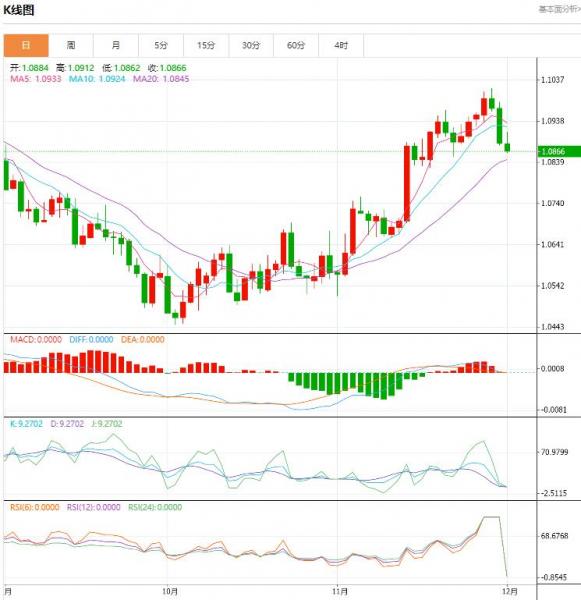Click the DEA value label
This screenshot has height=600, width=581.
143,339
